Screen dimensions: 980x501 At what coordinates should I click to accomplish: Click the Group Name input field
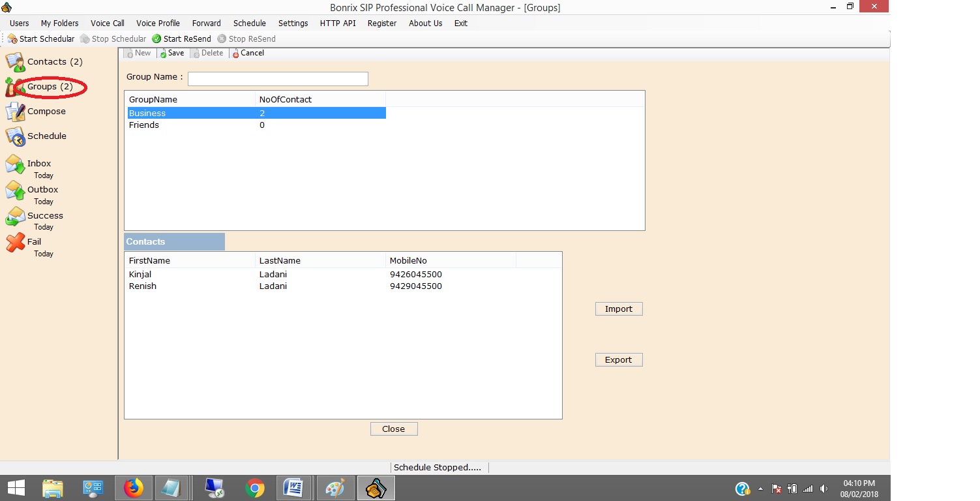pyautogui.click(x=278, y=79)
